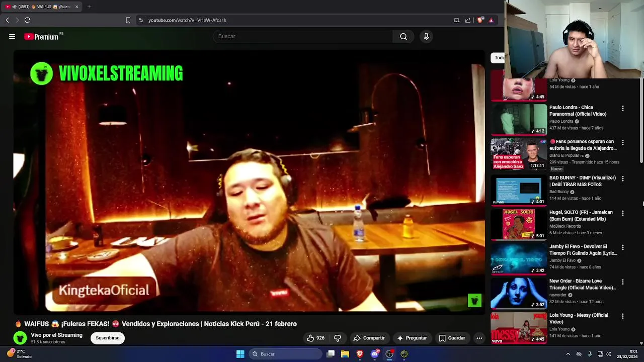Open options menu for Hugel, SOLTO video
This screenshot has height=362, width=644.
622,213
